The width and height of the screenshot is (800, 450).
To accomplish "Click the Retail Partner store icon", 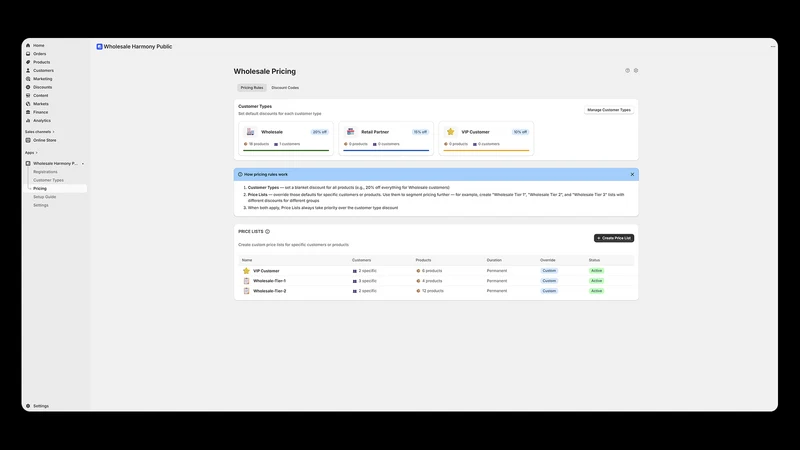I will pos(351,132).
